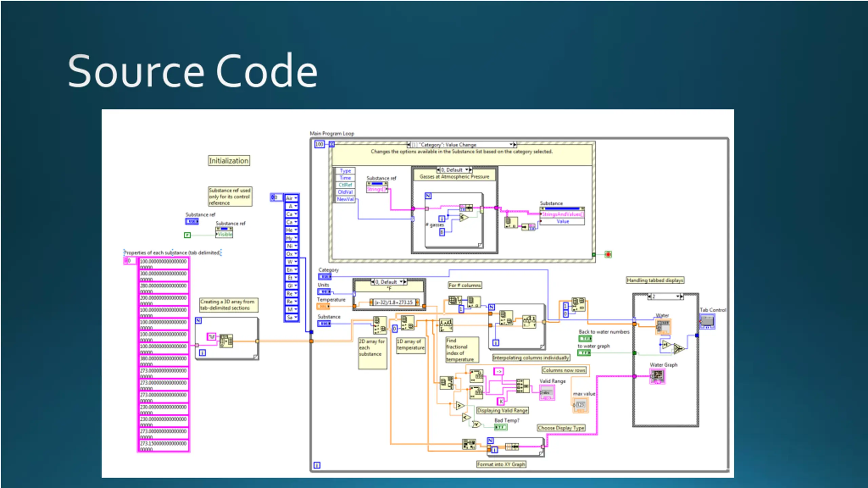Click the formula '(x-32)/1.8+273.15' expression node
This screenshot has height=488, width=868.
[x=394, y=302]
